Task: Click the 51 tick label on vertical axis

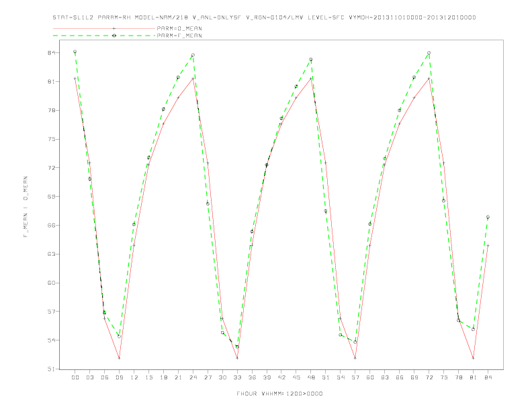Action: click(52, 369)
